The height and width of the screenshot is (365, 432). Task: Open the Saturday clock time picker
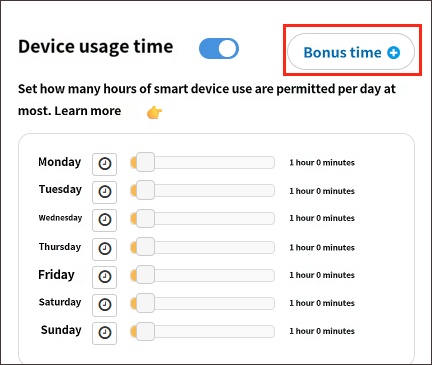point(104,305)
